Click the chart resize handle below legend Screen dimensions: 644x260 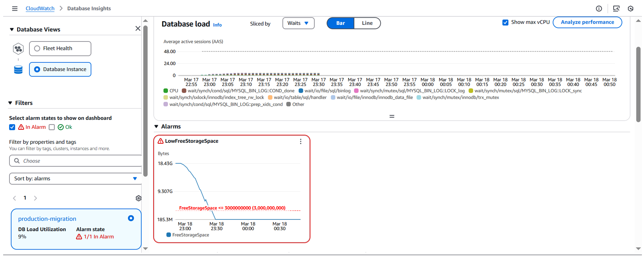[392, 116]
